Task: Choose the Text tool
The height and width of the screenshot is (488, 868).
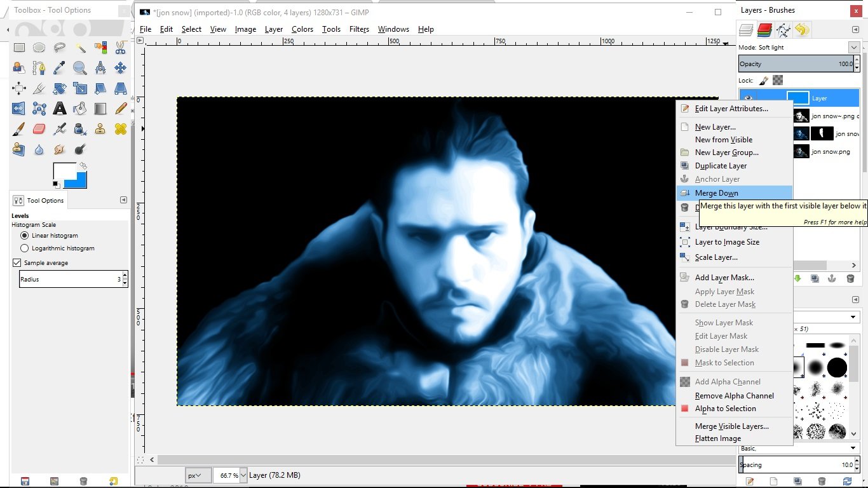Action: 60,109
